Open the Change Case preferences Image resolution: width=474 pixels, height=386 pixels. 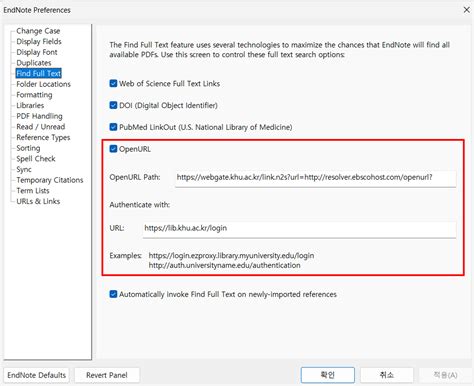[x=38, y=31]
